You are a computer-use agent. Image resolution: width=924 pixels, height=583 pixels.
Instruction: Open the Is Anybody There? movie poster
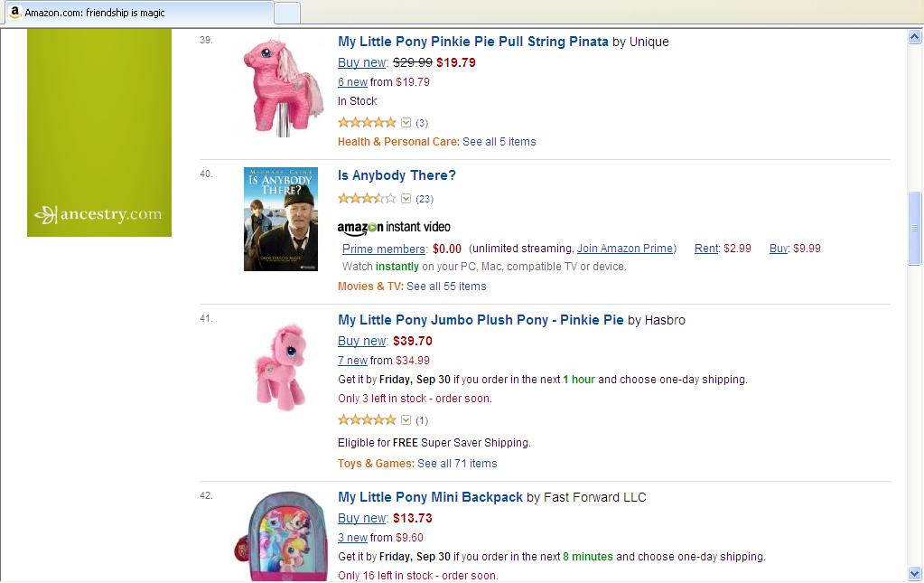coord(281,219)
